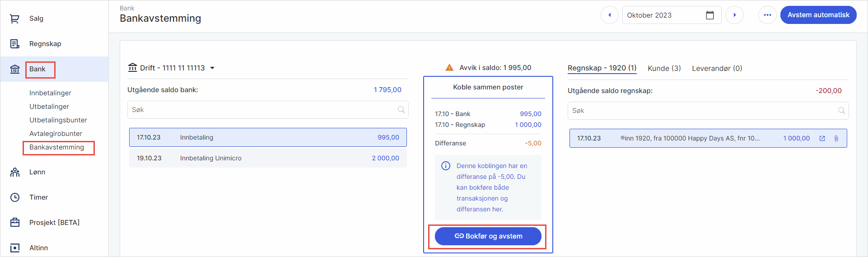
Task: Open the 1 000,00 entry in new window
Action: point(822,139)
